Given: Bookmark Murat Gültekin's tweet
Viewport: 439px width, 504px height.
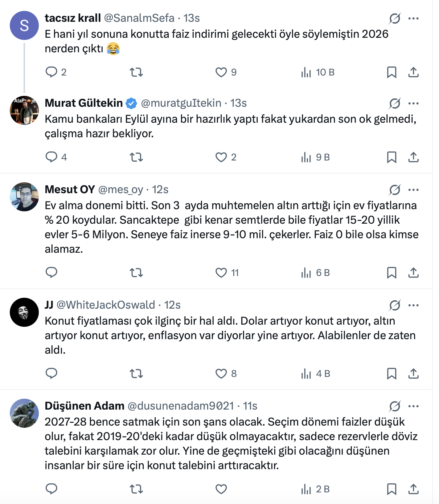Looking at the screenshot, I should coord(391,157).
